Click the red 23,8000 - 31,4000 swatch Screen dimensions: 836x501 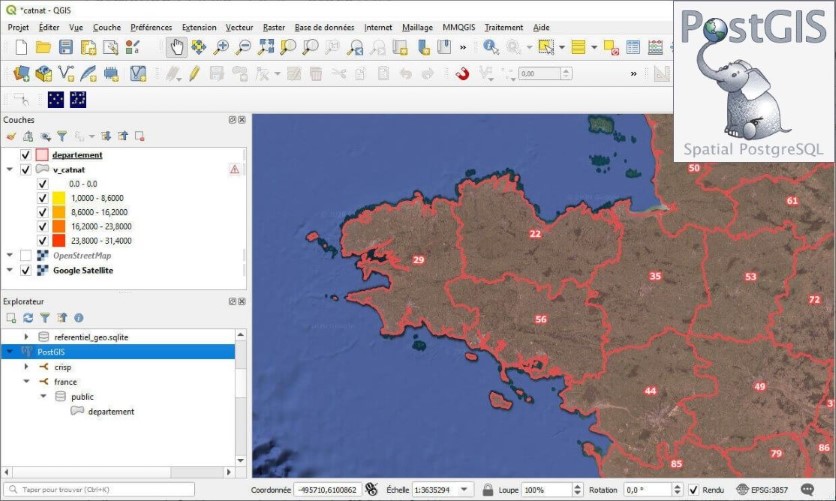pos(59,240)
